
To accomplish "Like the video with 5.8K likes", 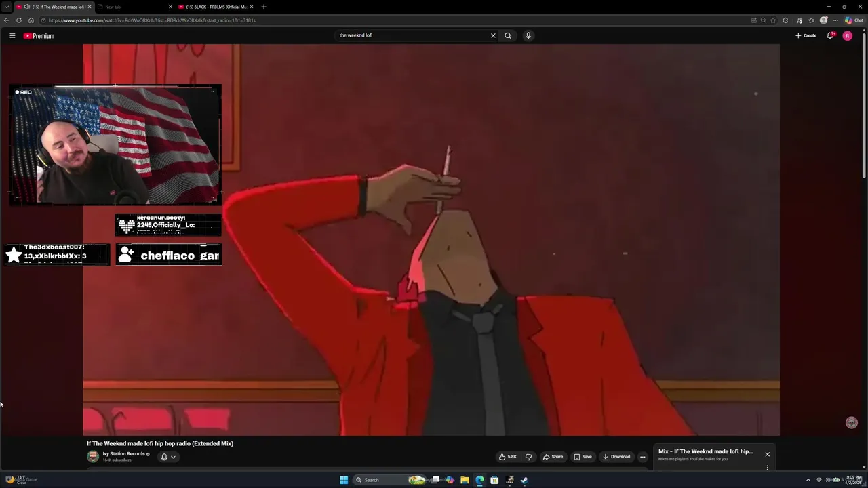I will tap(508, 457).
